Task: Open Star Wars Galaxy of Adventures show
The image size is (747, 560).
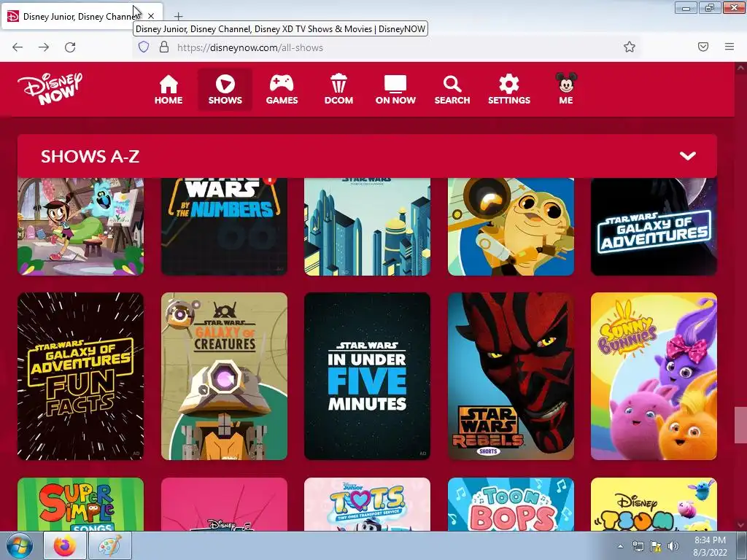Action: point(654,227)
